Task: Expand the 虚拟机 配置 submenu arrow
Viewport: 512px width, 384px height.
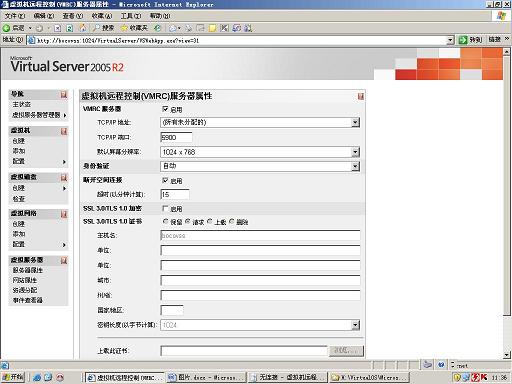Action: click(64, 162)
